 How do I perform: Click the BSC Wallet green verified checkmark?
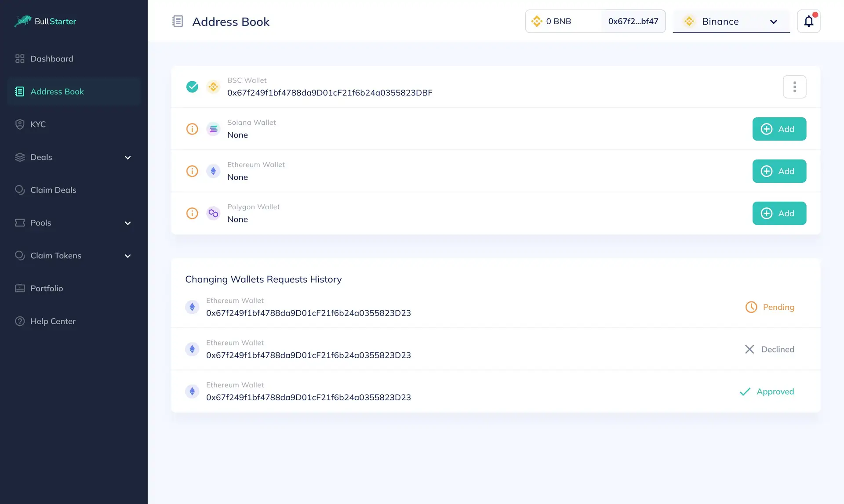[192, 87]
